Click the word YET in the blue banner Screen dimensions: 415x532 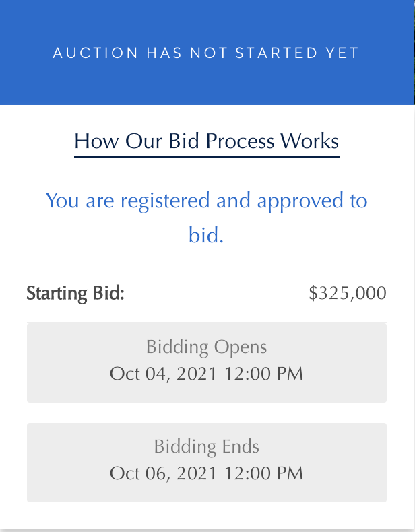point(342,53)
